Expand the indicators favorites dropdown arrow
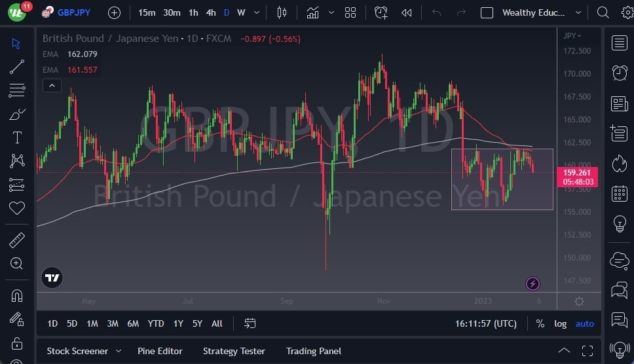 [x=331, y=13]
